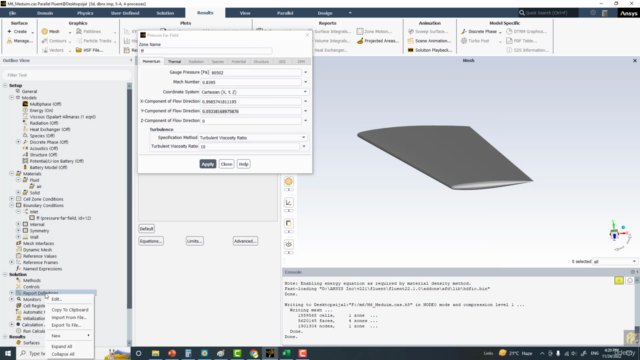Open Scene Animation tool
Screen dimensions: 640x360
(429, 41)
